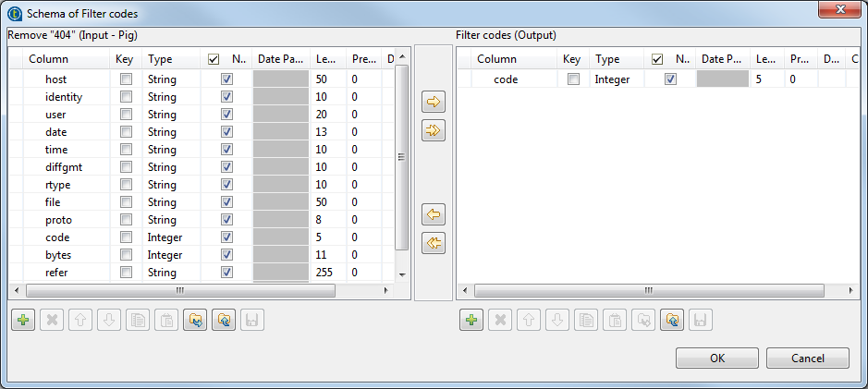Click the input table vertical scrollbar down arrow

coord(402,274)
